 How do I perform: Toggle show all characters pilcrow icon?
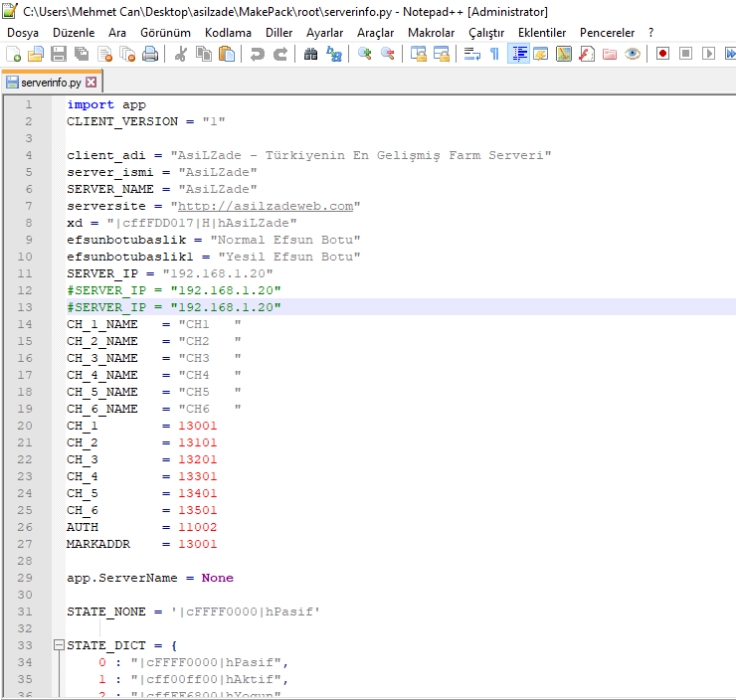coord(494,54)
